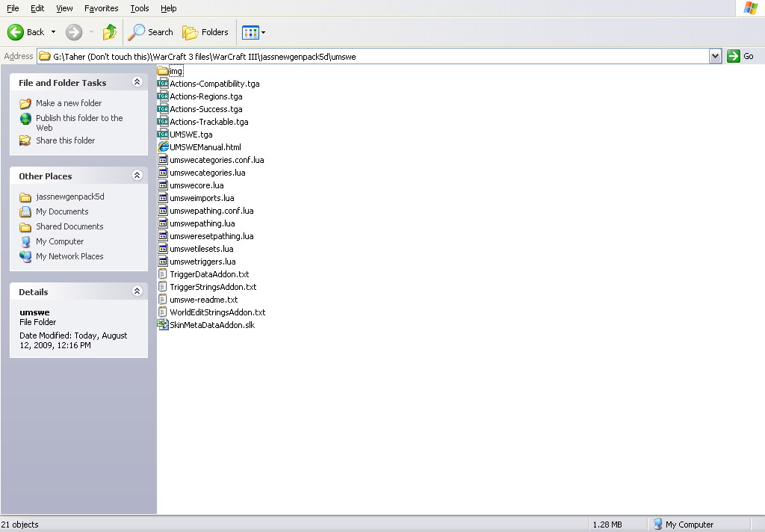Click the 1.28 MB size in status bar

point(607,525)
